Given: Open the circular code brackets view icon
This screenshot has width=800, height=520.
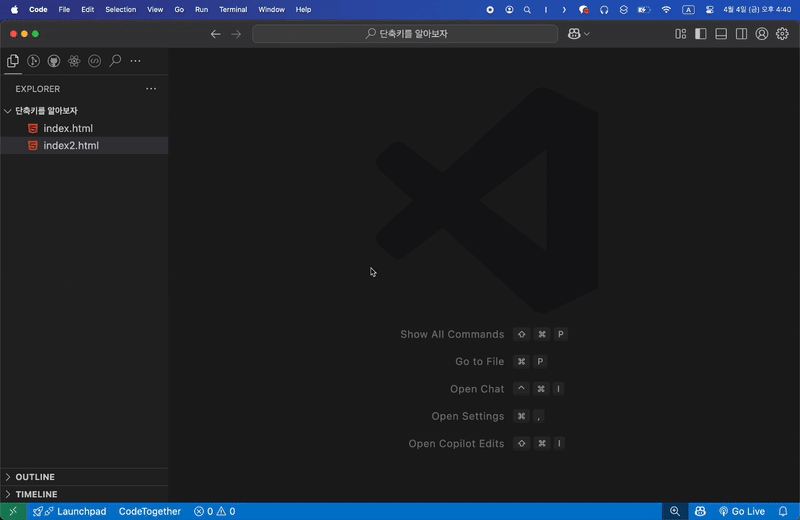Looking at the screenshot, I should 94,61.
